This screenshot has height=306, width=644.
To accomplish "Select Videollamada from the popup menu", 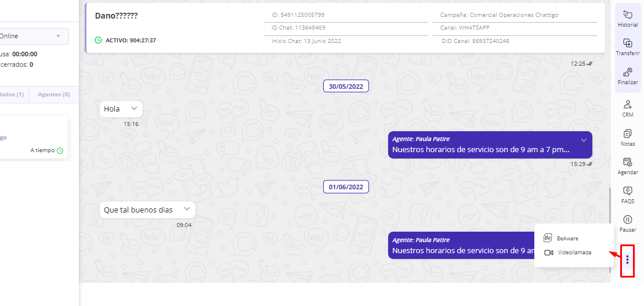I will coord(574,253).
